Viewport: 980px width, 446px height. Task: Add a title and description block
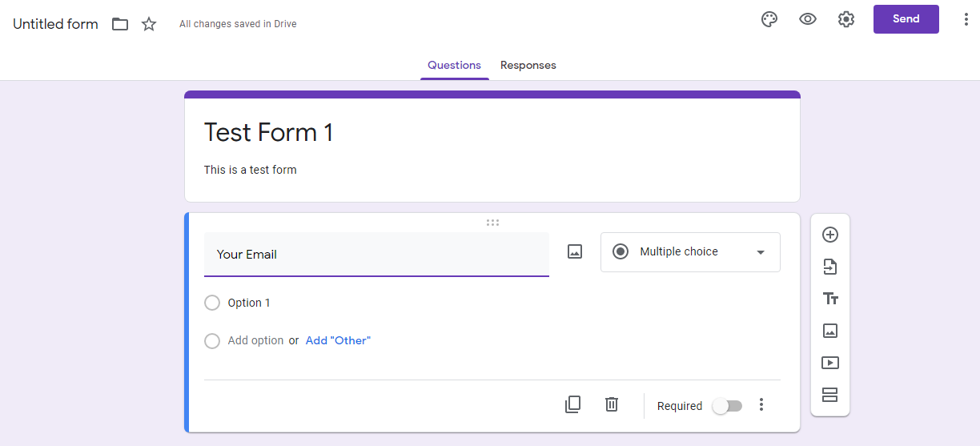(x=830, y=299)
